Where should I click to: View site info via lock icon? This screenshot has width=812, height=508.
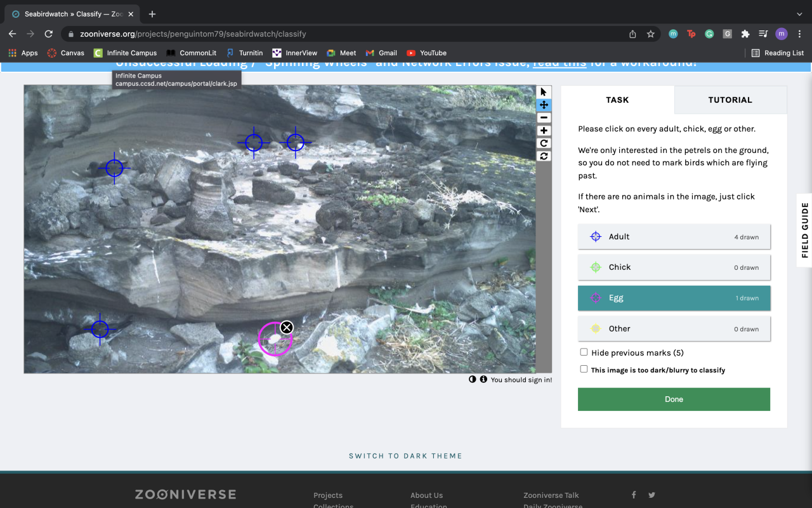(71, 34)
